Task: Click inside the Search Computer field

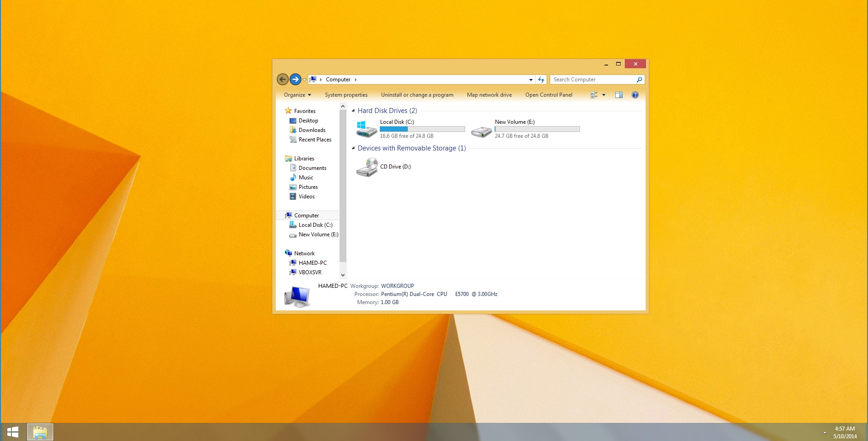Action: [592, 79]
